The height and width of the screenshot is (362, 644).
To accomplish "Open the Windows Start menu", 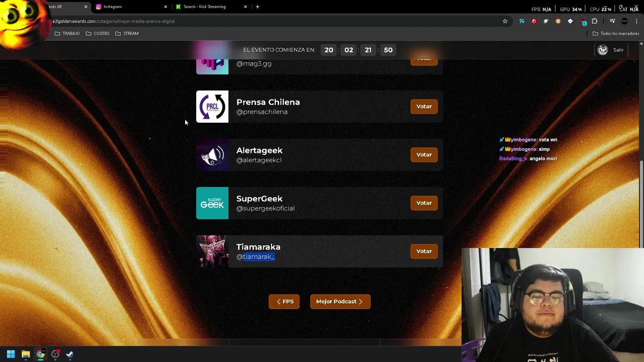I will coord(11,354).
